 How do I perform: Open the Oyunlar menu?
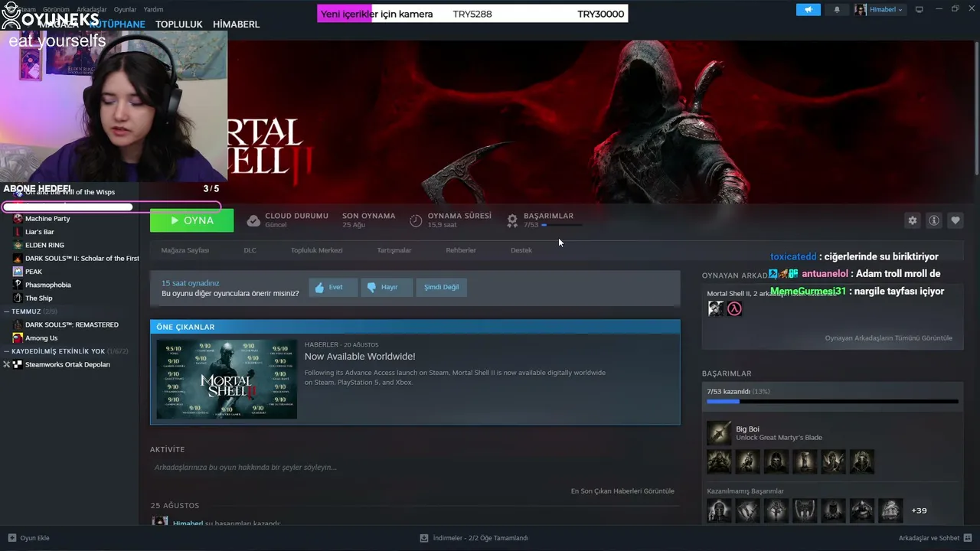click(x=126, y=9)
